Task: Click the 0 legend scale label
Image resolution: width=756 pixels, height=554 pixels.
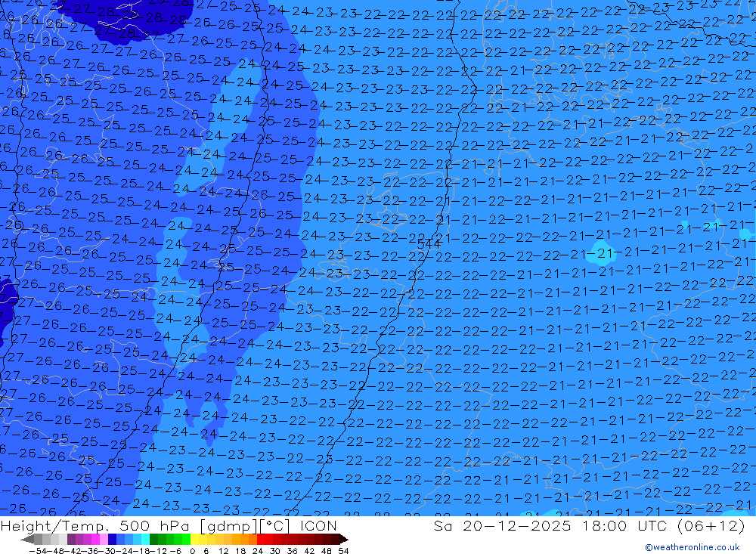Action: click(192, 551)
